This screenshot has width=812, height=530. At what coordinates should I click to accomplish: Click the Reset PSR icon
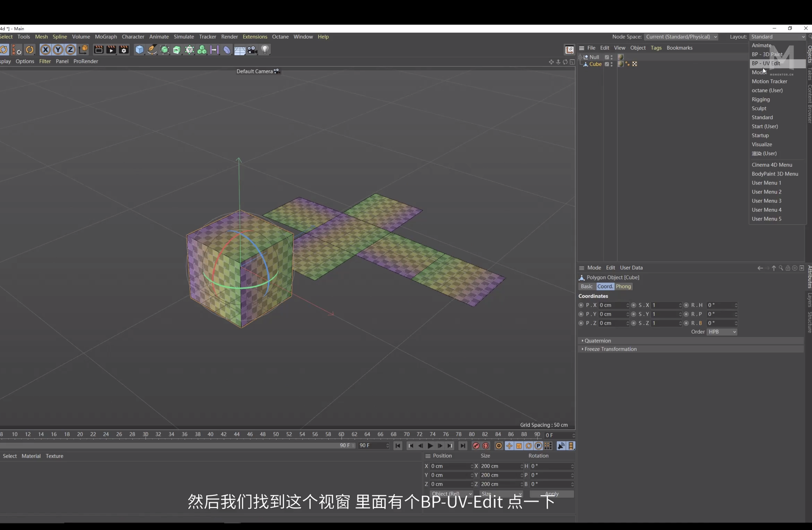click(x=17, y=50)
